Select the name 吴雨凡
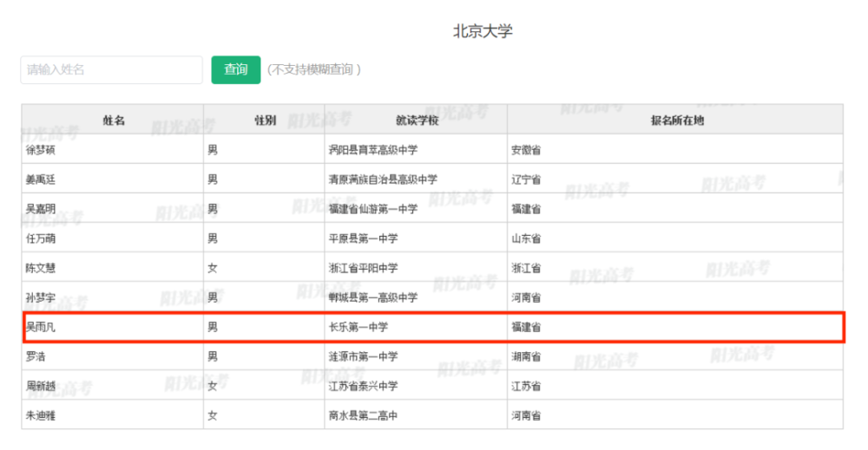Viewport: 868px width, 450px height. tap(41, 327)
